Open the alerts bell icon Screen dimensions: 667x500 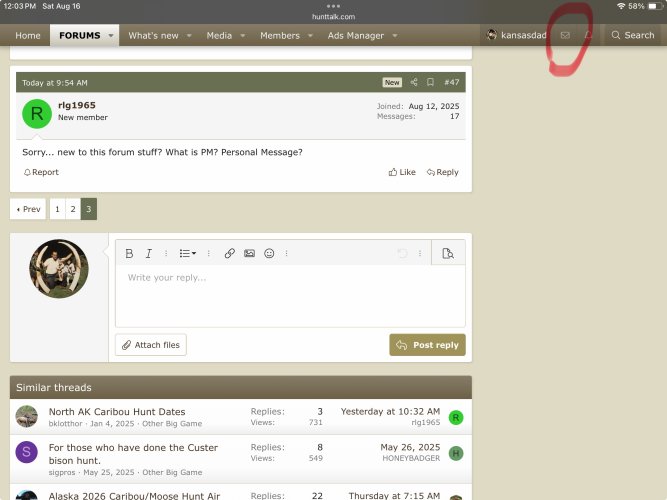coord(588,35)
